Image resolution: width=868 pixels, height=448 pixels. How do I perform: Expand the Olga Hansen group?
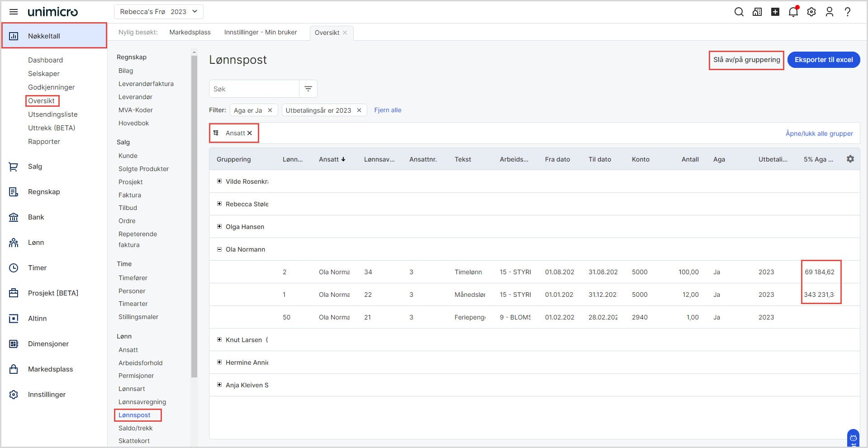(x=219, y=226)
